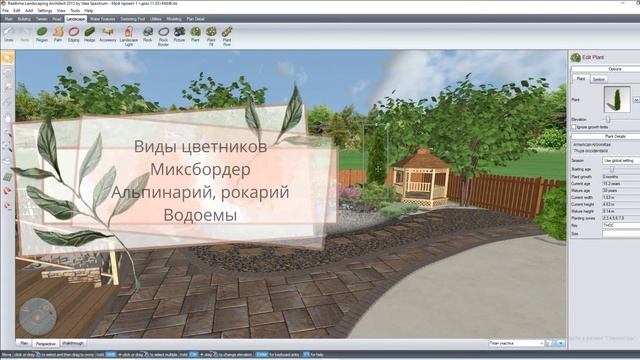Toggle the Ignore growth limits checkbox

(x=574, y=127)
